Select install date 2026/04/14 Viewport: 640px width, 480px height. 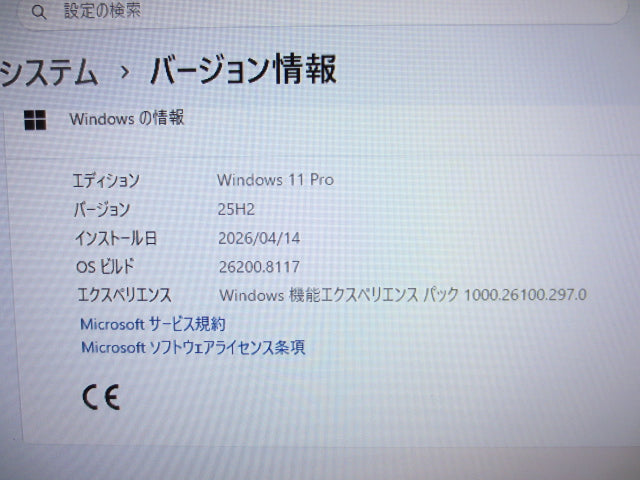click(x=259, y=238)
